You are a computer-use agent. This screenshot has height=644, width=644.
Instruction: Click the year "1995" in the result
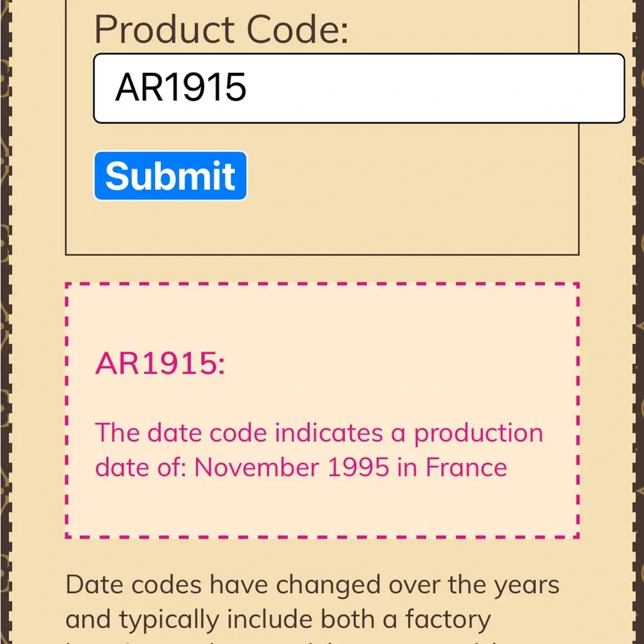(x=358, y=467)
